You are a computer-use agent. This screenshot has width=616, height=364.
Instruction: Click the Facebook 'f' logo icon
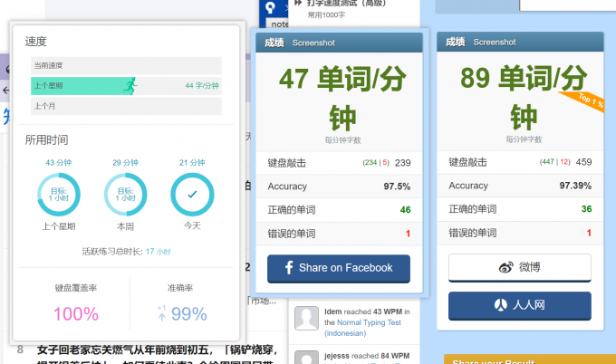point(289,268)
